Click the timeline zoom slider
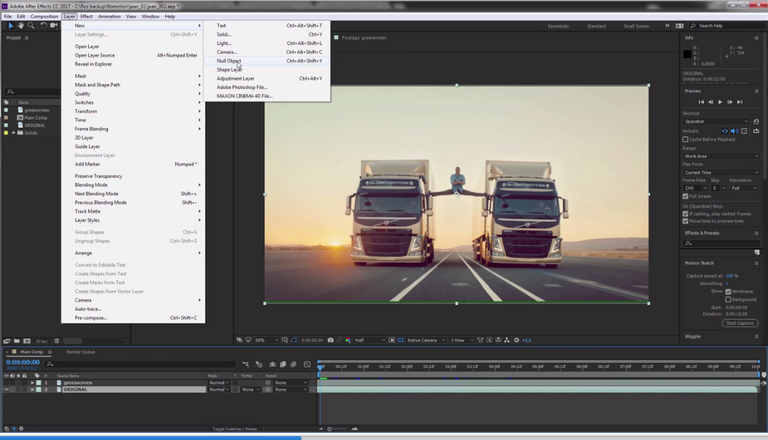 pos(329,429)
